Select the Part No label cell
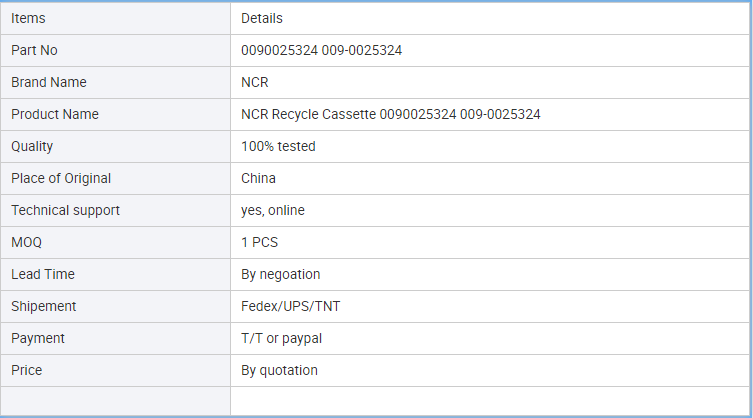This screenshot has height=418, width=753. (115, 50)
